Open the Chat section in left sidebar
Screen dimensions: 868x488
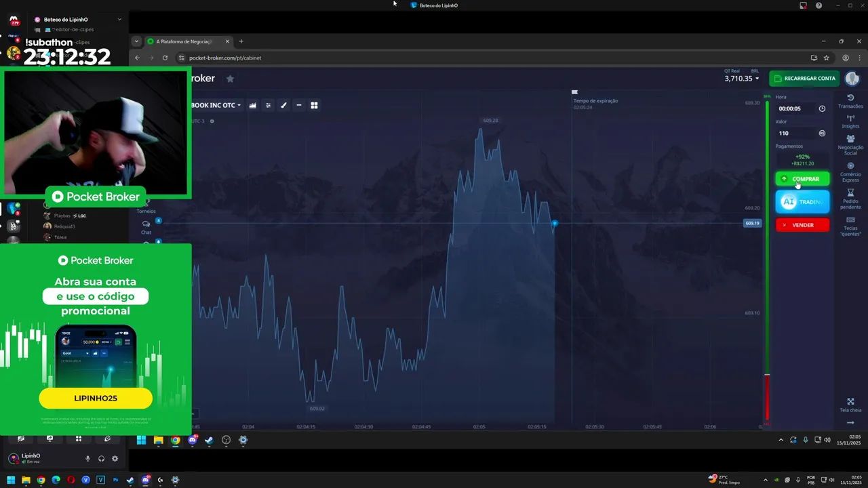[146, 227]
